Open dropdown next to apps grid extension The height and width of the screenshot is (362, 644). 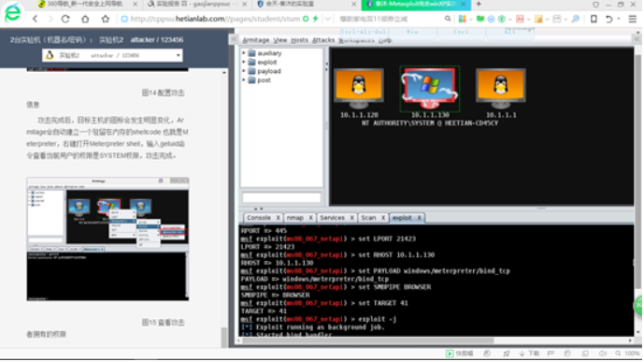click(470, 19)
